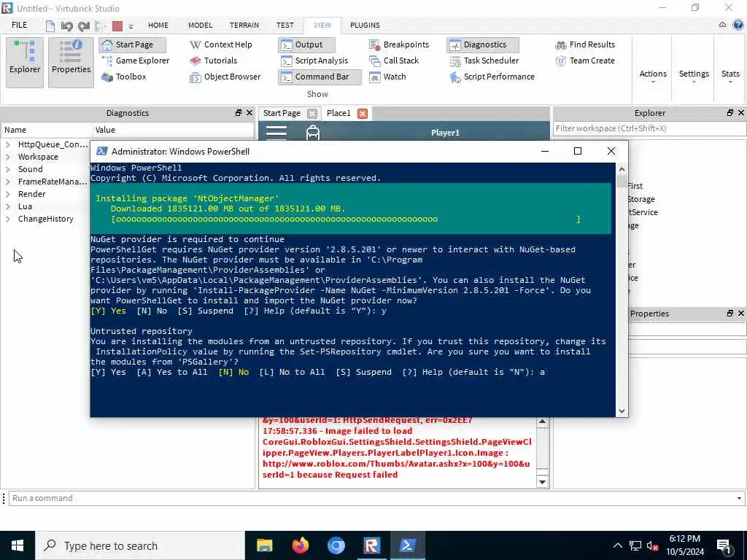The width and height of the screenshot is (747, 560).
Task: Toggle Start Page in ribbon
Action: pyautogui.click(x=133, y=44)
